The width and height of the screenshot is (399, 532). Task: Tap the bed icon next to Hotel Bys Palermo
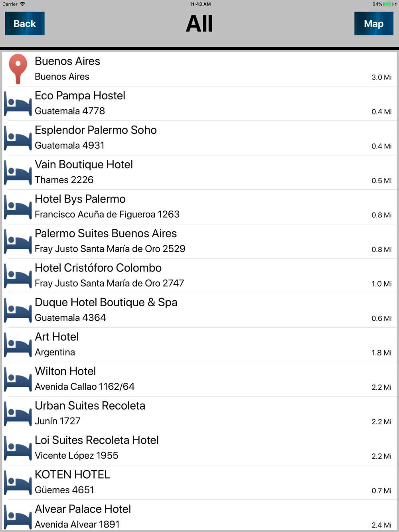[x=18, y=207]
